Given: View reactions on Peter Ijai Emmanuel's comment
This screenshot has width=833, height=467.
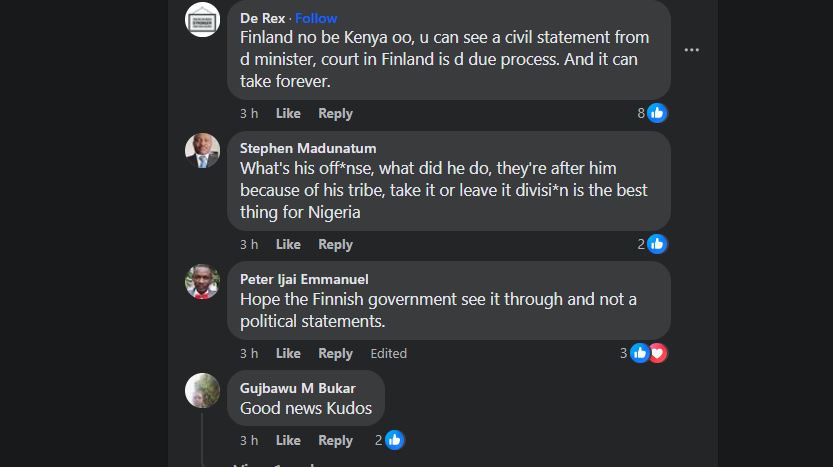Looking at the screenshot, I should pyautogui.click(x=647, y=353).
